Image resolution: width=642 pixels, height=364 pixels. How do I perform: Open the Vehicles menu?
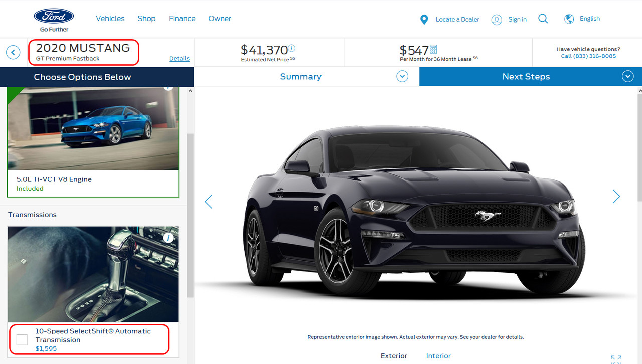tap(110, 19)
